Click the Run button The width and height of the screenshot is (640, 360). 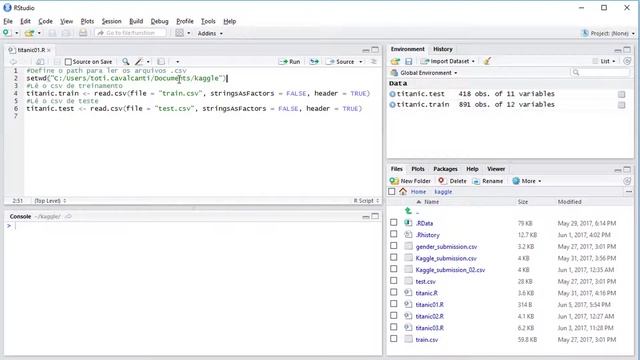coord(290,62)
